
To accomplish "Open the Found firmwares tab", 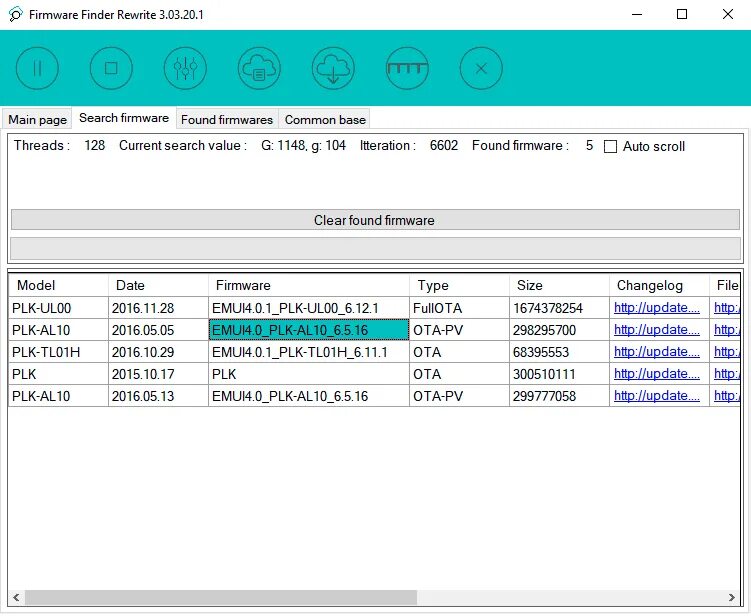I will (227, 120).
